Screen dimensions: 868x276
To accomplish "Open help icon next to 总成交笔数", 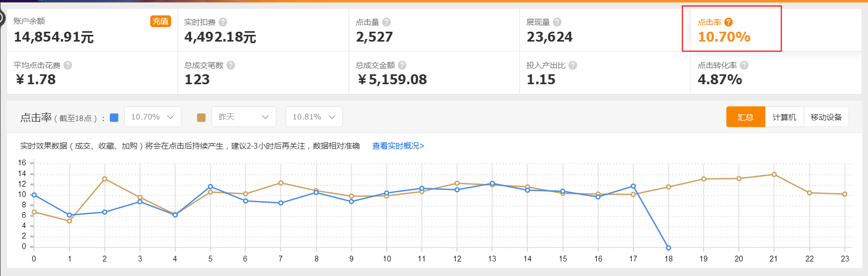I will 231,65.
